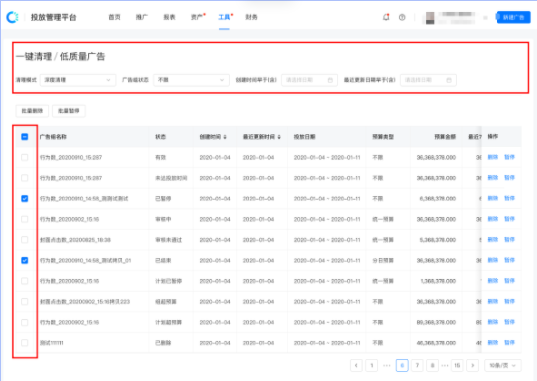Expand the account menu arrow
The width and height of the screenshot is (537, 381).
pyautogui.click(x=485, y=18)
